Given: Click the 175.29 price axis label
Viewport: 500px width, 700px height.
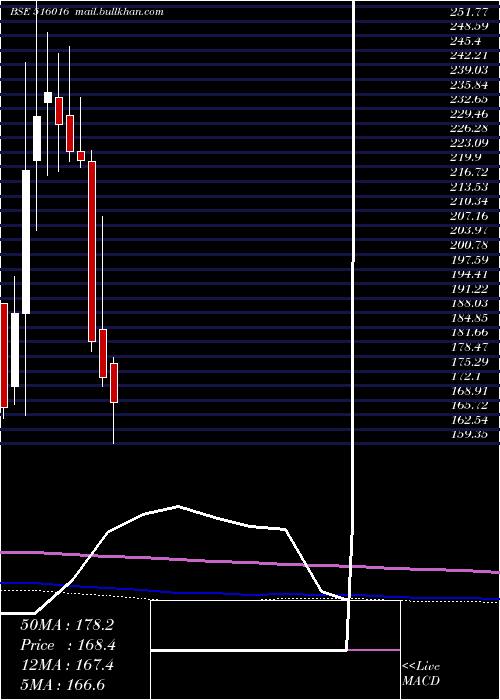Looking at the screenshot, I should pos(469,362).
